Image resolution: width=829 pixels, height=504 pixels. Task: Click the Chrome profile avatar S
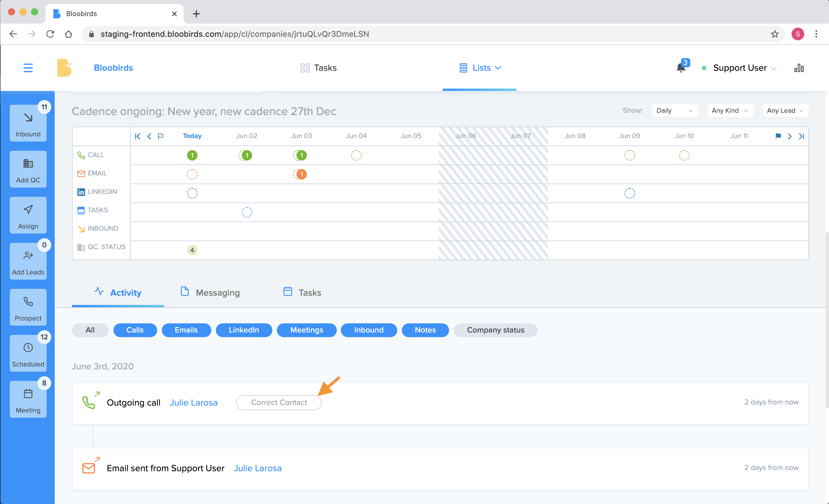click(x=797, y=34)
